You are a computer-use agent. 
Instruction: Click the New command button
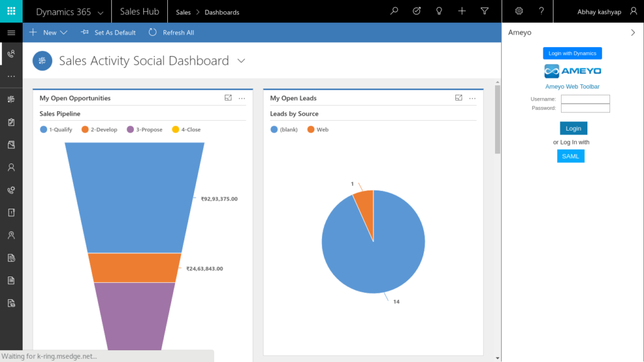43,33
